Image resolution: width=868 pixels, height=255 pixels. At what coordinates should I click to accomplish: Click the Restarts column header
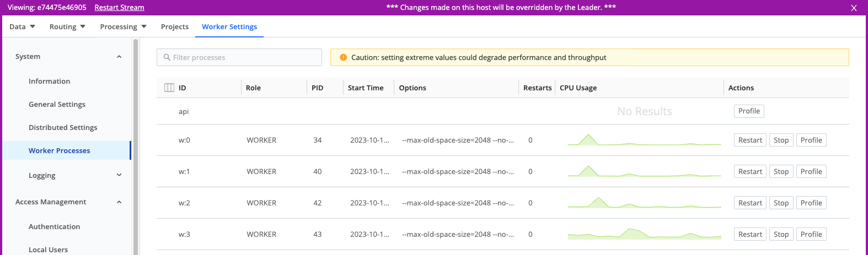pyautogui.click(x=537, y=88)
